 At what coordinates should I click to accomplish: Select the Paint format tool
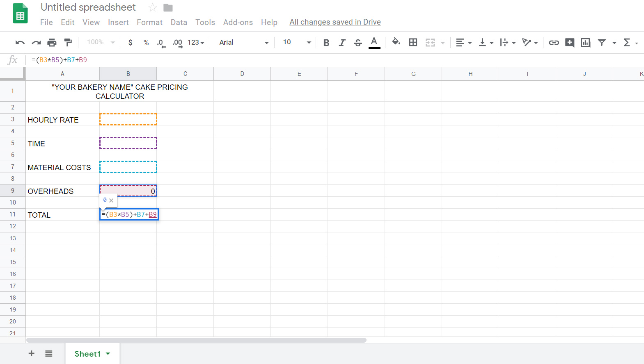point(68,42)
